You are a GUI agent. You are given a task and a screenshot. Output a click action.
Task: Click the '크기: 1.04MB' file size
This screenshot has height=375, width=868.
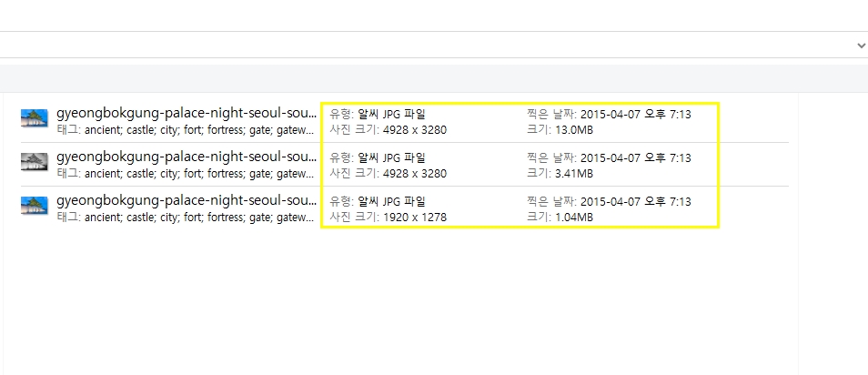[560, 218]
